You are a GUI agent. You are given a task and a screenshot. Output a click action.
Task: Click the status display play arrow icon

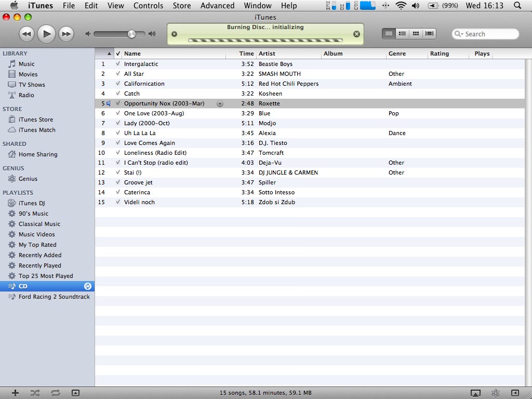click(x=175, y=34)
